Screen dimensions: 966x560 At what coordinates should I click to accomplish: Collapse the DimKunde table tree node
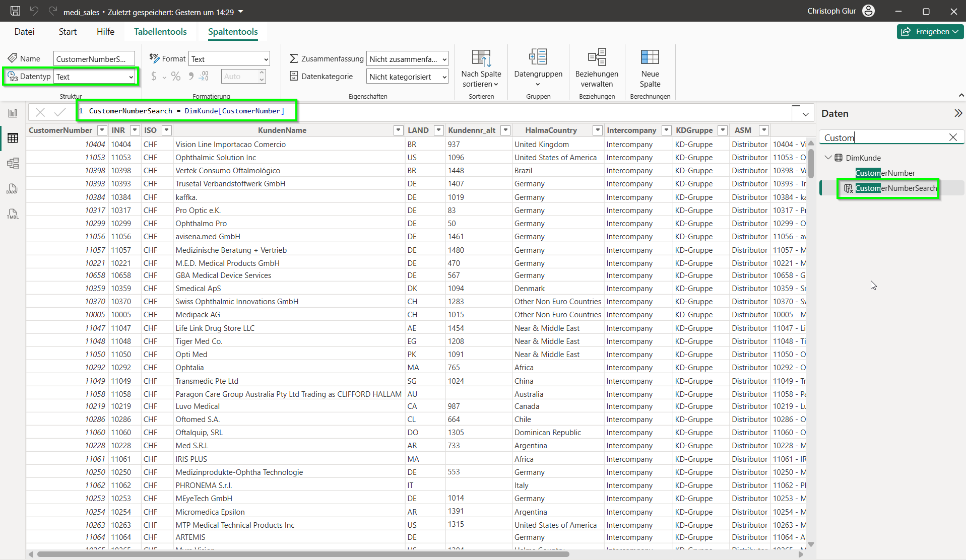pos(828,158)
